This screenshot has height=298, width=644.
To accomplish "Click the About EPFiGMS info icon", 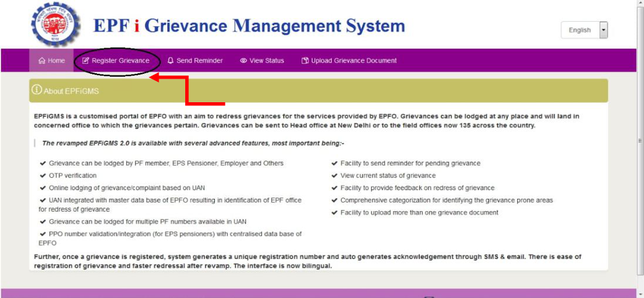I will click(37, 90).
